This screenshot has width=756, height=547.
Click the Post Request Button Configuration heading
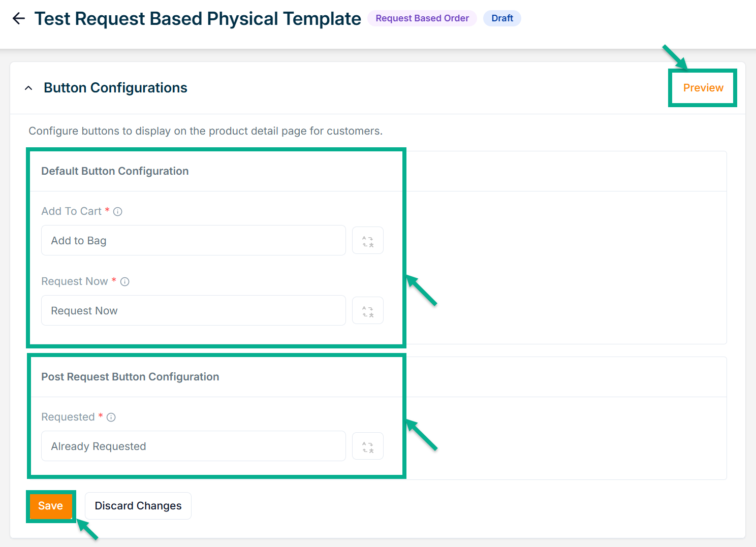point(130,377)
